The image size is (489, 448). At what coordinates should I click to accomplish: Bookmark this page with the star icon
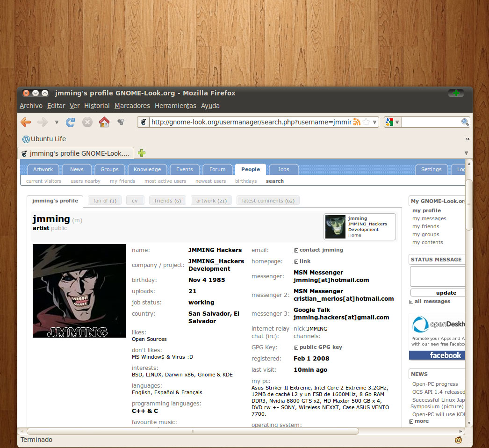366,122
